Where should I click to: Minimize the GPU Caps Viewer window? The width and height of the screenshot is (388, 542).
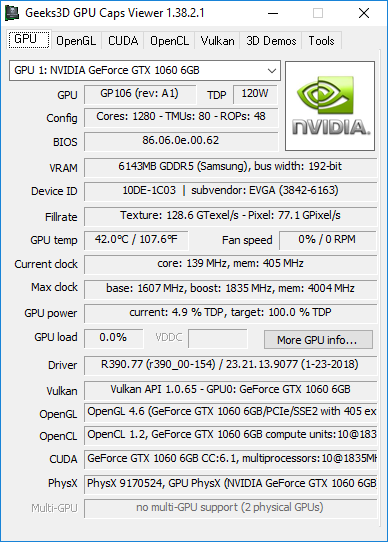click(x=273, y=13)
